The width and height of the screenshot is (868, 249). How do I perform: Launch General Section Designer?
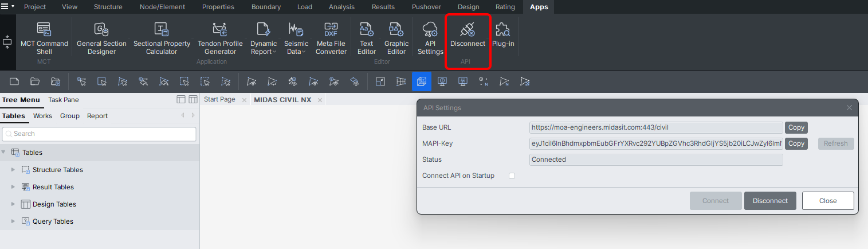pos(101,38)
